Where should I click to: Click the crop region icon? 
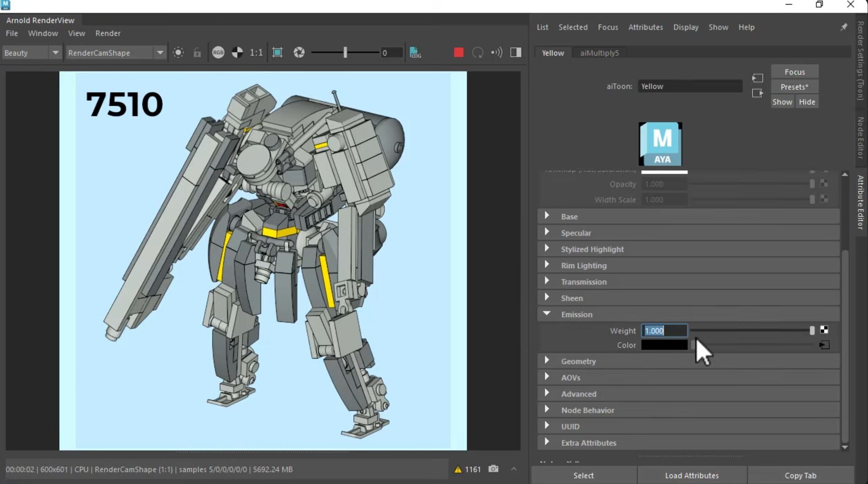tap(277, 52)
